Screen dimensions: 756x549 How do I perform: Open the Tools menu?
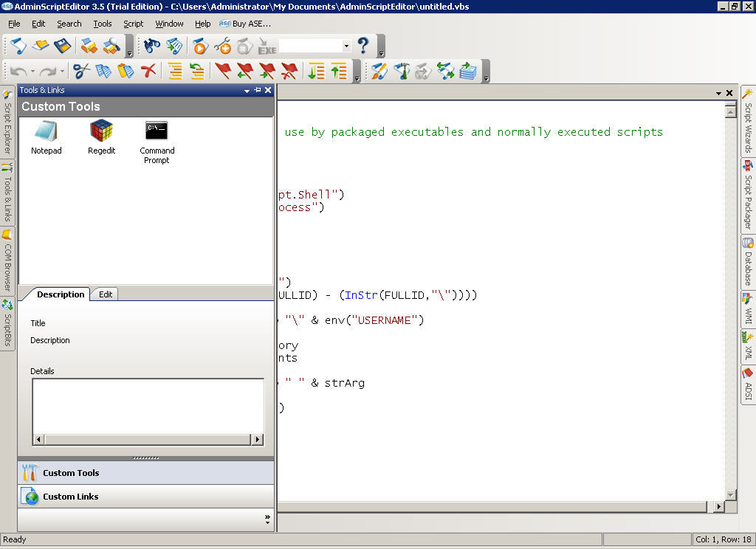[x=102, y=24]
